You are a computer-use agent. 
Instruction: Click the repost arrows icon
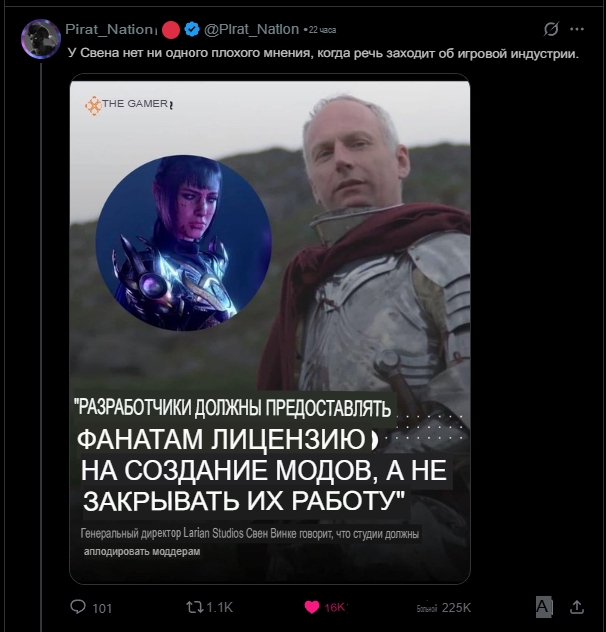195,607
